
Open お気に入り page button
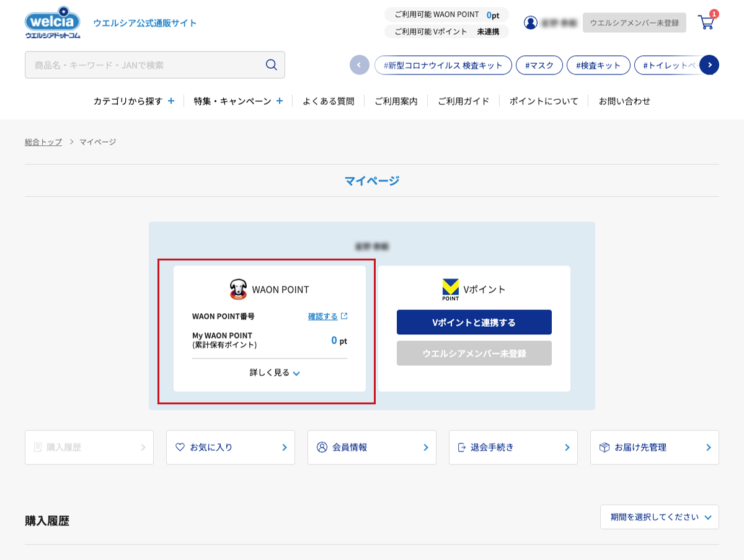tap(231, 447)
